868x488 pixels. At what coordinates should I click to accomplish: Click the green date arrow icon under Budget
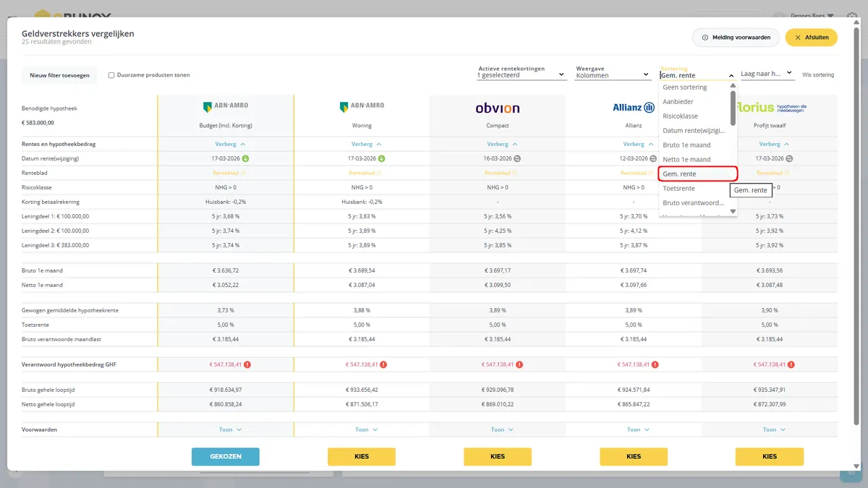pyautogui.click(x=245, y=158)
